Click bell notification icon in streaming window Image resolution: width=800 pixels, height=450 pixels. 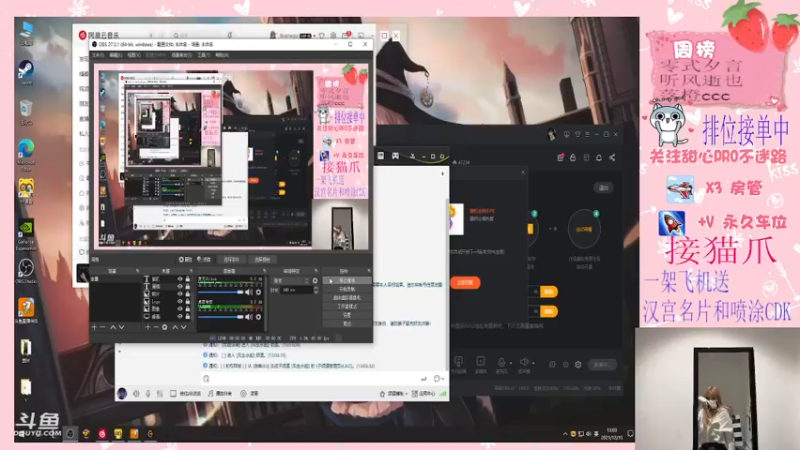tap(599, 158)
